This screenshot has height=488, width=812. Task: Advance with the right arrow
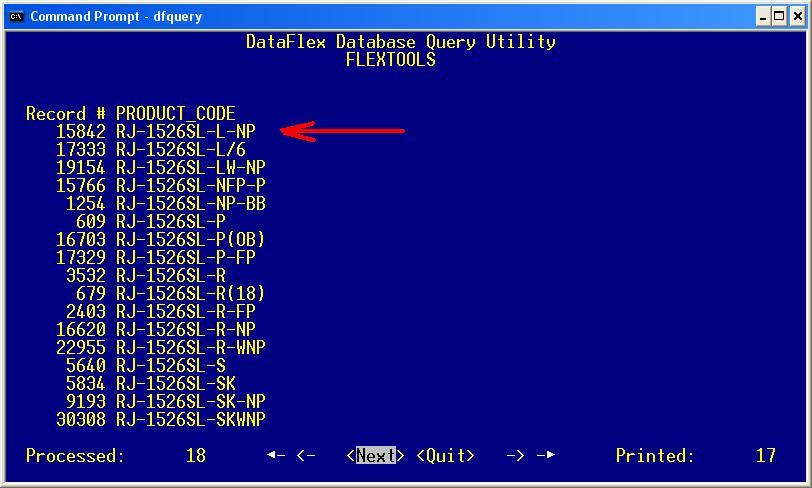(515, 456)
